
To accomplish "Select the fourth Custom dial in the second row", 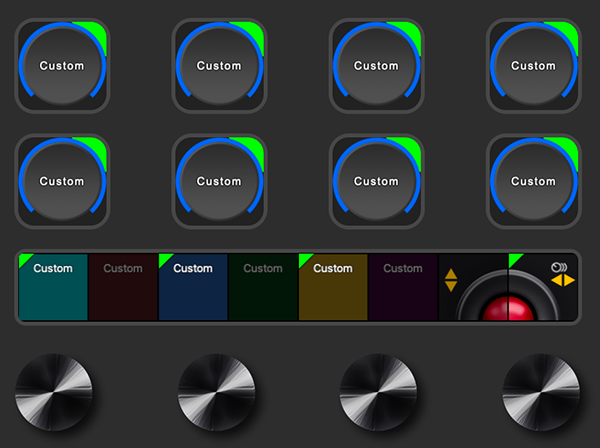I will point(534,181).
